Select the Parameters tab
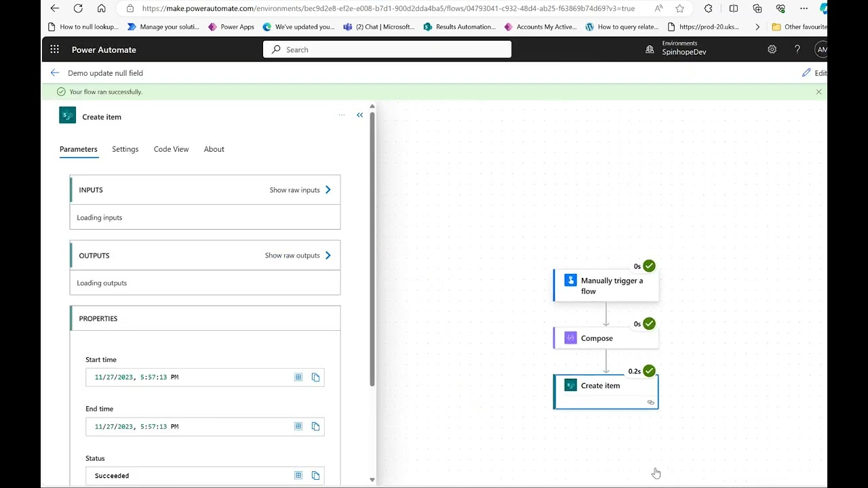The image size is (868, 488). click(78, 149)
